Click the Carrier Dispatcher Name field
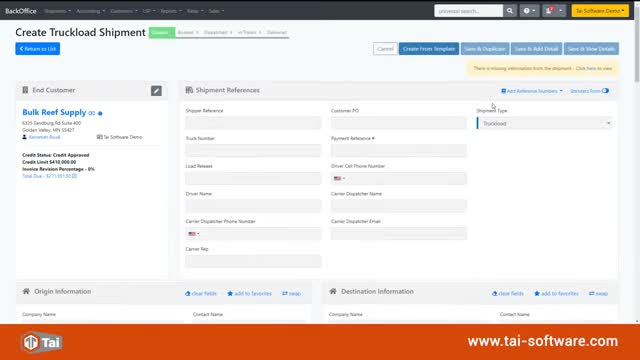640x360 pixels. click(398, 206)
